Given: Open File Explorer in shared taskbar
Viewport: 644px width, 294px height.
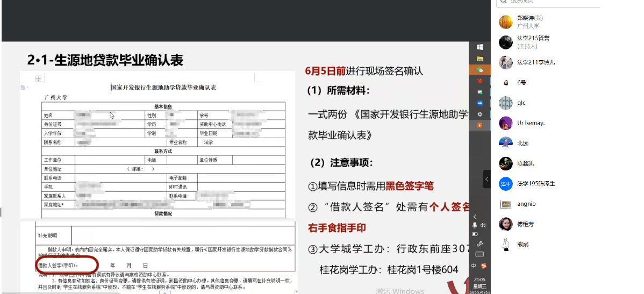Looking at the screenshot, I should point(480,59).
